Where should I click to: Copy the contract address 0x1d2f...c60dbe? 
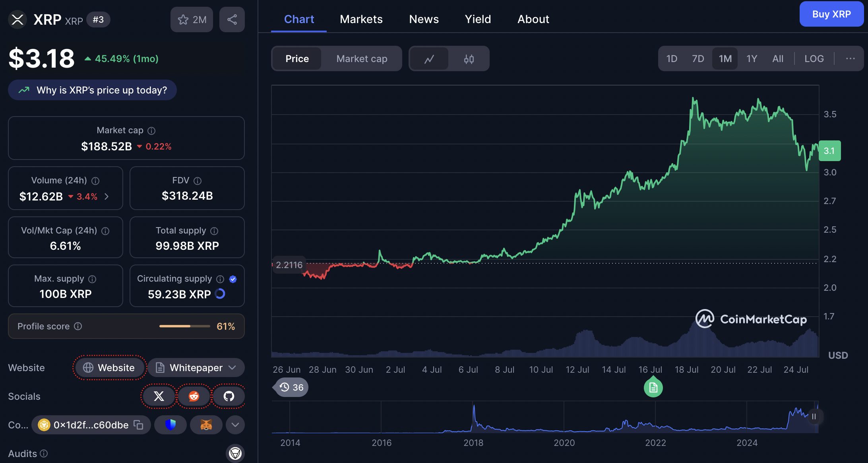138,425
